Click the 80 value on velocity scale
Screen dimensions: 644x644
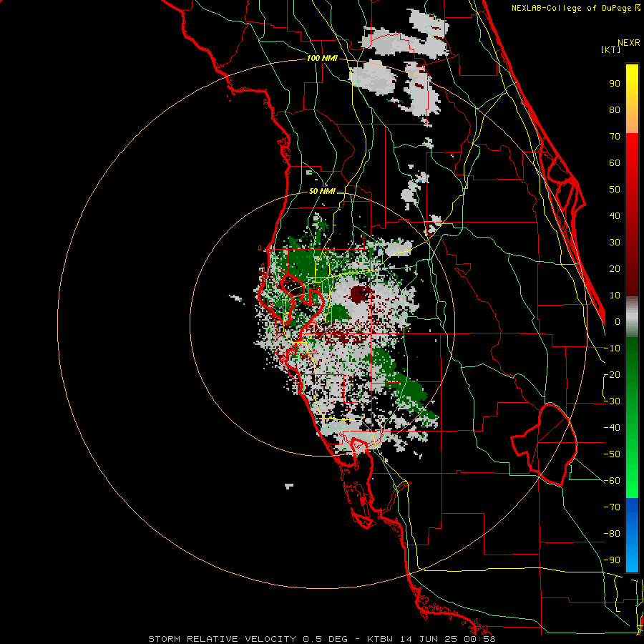point(615,110)
